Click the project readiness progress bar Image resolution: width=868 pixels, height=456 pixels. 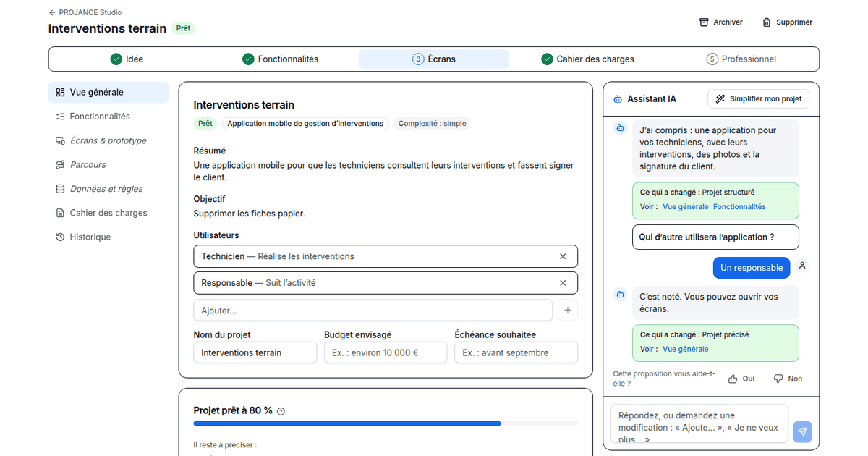point(386,423)
